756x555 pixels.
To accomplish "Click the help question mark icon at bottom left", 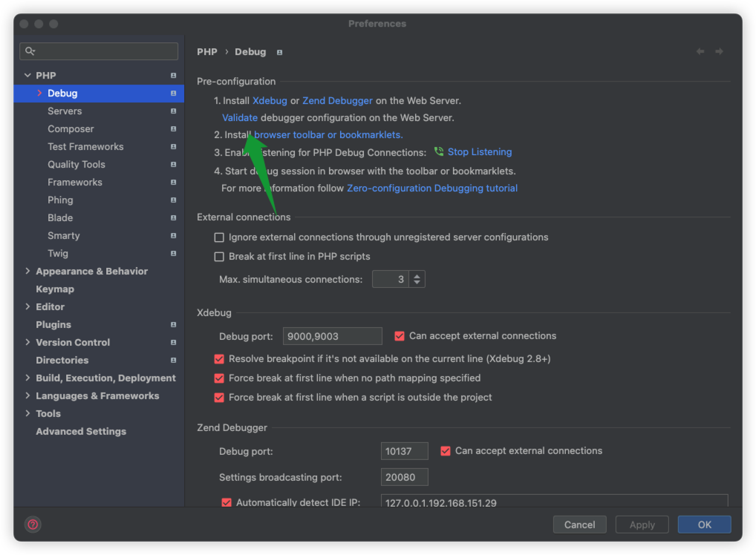I will (33, 525).
